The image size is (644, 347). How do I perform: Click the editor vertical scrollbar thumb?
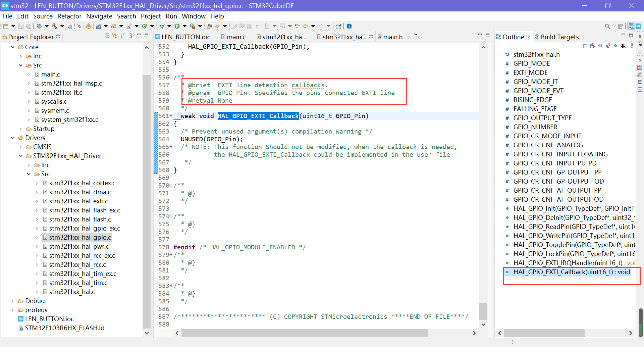(483, 311)
